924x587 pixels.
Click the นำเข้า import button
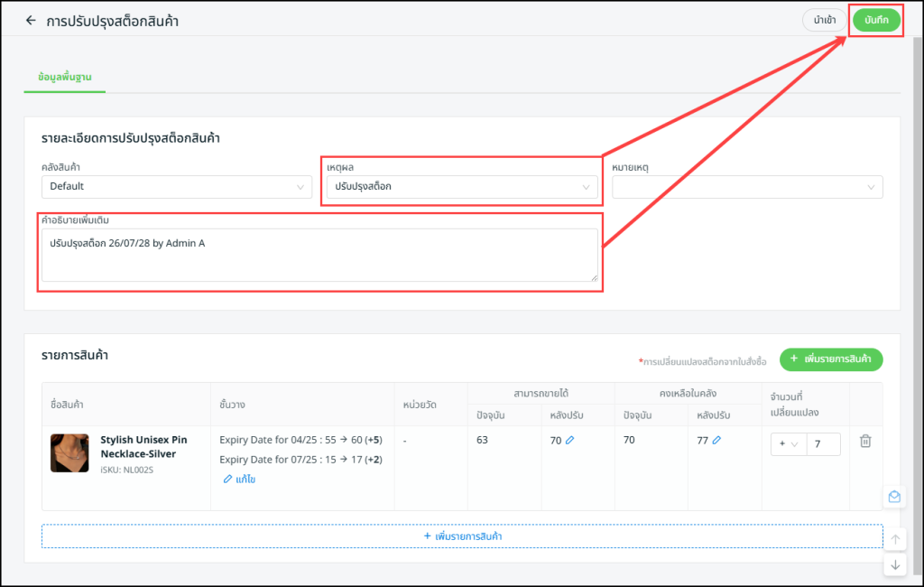[824, 20]
